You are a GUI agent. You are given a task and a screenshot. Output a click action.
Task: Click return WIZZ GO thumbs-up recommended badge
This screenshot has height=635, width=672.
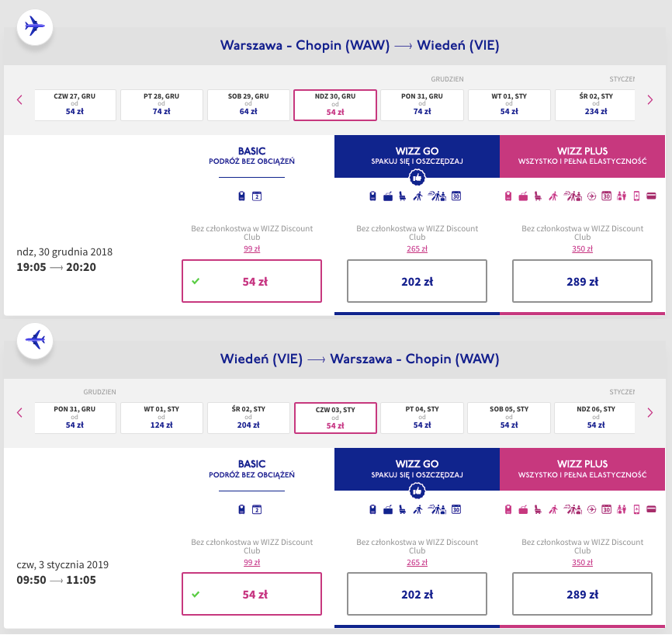pos(417,491)
